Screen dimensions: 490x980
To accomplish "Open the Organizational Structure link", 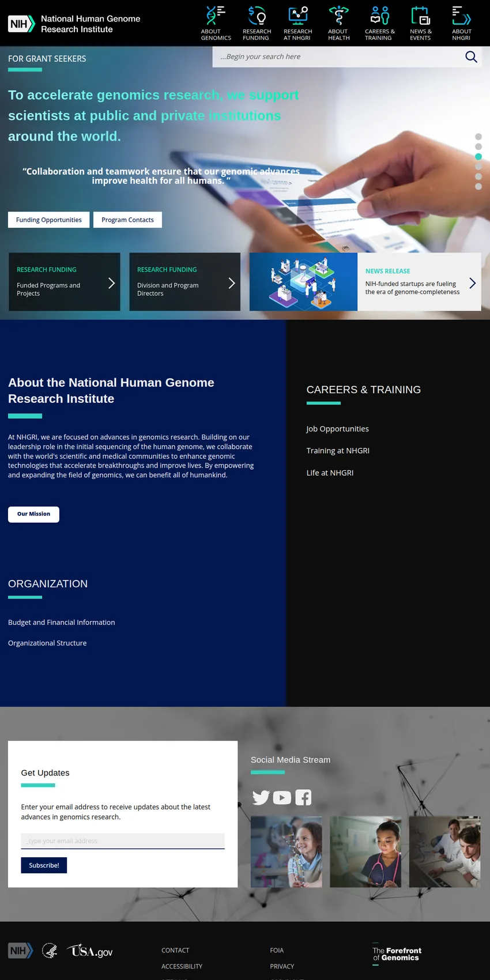I will pos(47,643).
